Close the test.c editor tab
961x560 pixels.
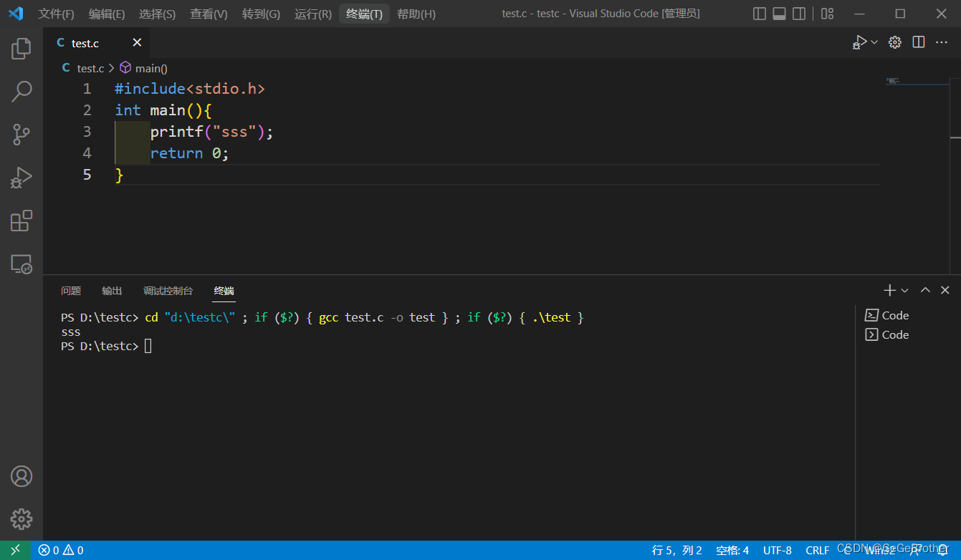[x=137, y=43]
